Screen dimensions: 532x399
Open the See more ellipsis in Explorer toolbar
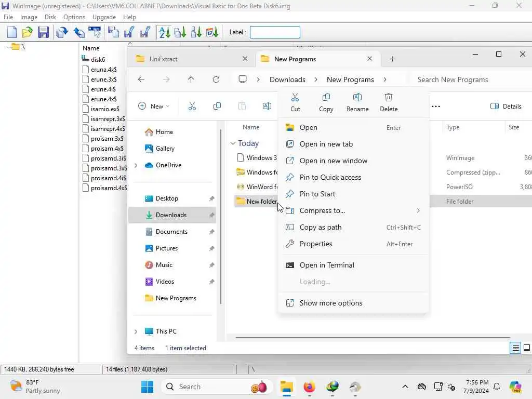[436, 106]
